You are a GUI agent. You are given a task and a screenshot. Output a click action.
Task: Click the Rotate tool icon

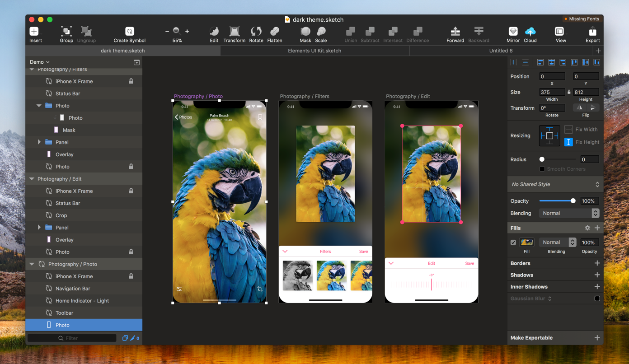[x=256, y=32]
